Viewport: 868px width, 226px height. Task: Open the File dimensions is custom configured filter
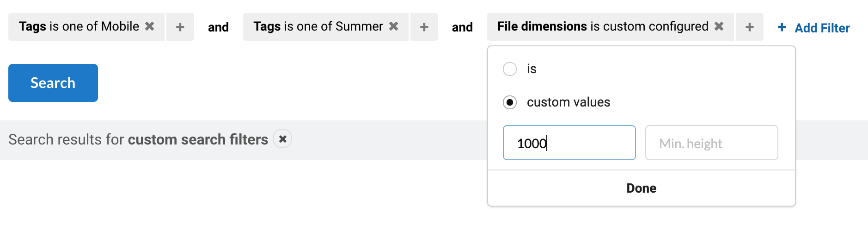[603, 26]
